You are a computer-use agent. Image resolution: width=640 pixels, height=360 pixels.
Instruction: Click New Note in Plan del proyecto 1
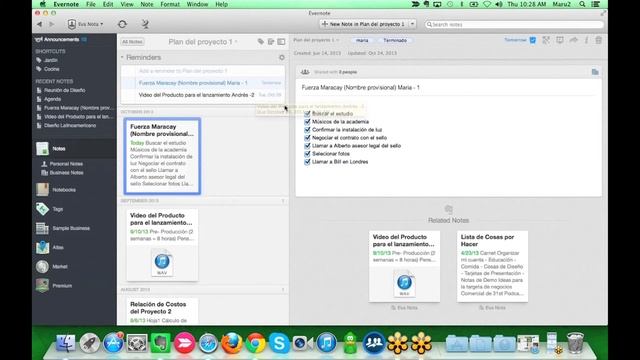[364, 24]
